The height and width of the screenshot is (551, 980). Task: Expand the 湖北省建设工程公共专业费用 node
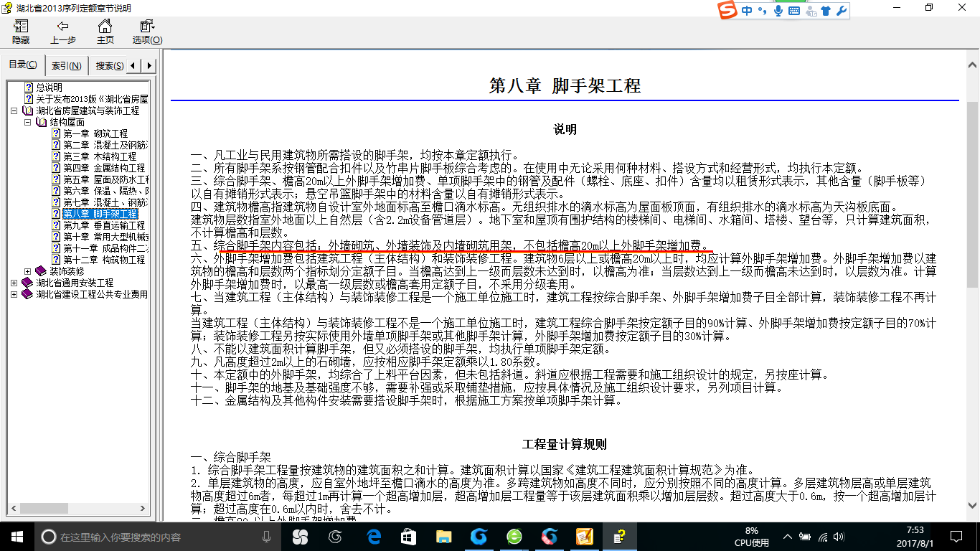14,294
